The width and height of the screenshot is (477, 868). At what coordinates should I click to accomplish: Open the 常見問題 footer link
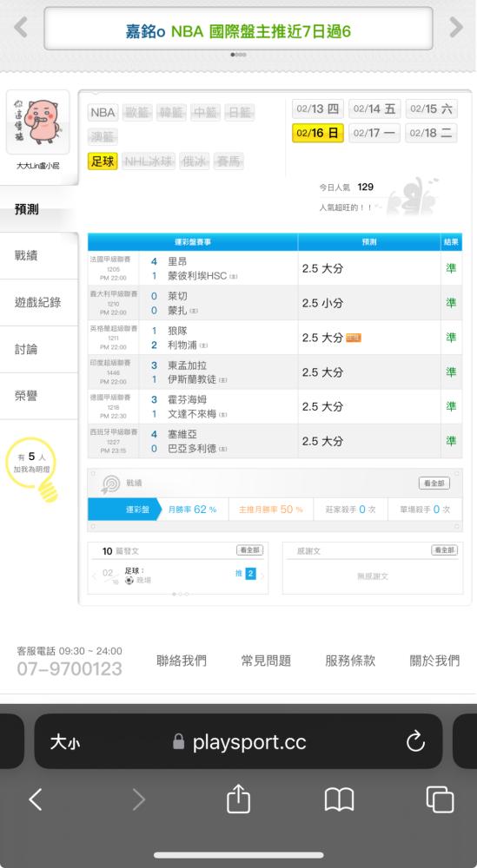(x=266, y=661)
